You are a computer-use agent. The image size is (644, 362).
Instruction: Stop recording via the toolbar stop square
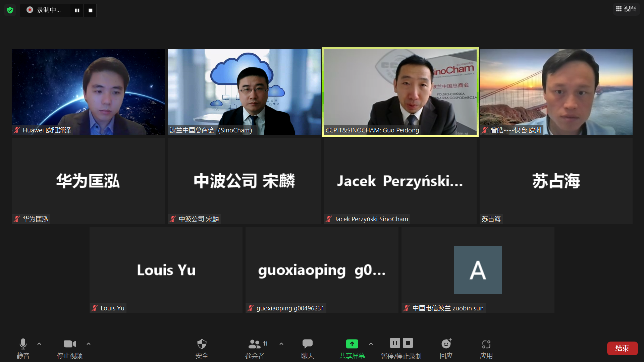pos(408,343)
